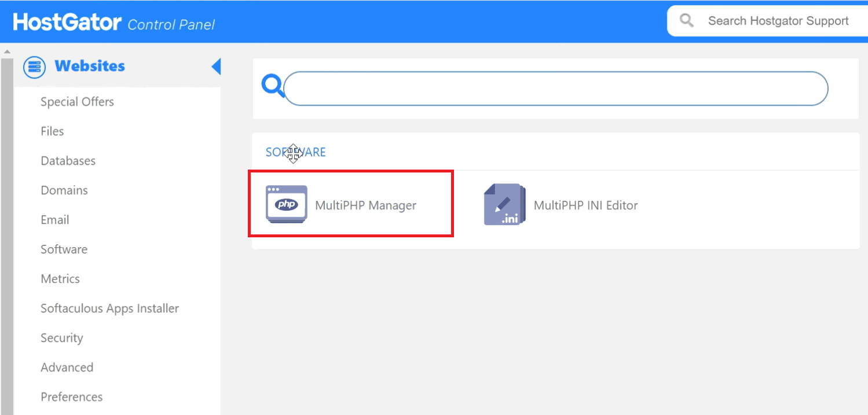Open Softaculous Apps Installer

[109, 309]
